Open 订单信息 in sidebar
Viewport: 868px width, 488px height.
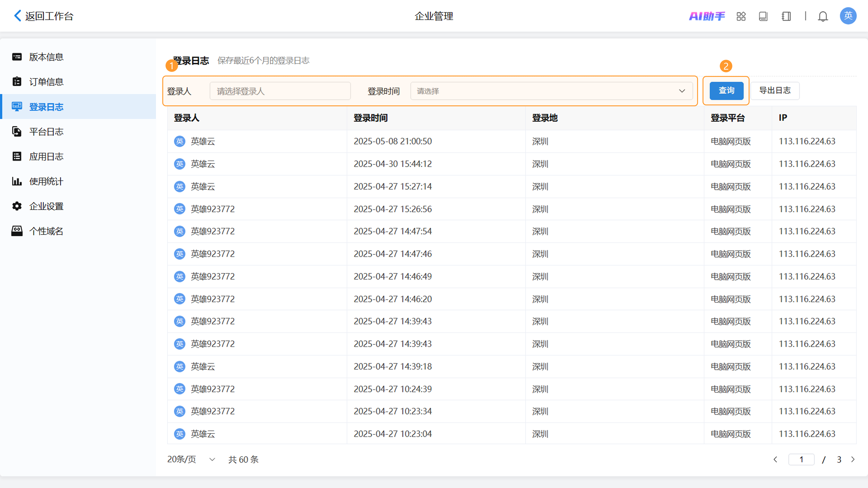click(x=46, y=82)
